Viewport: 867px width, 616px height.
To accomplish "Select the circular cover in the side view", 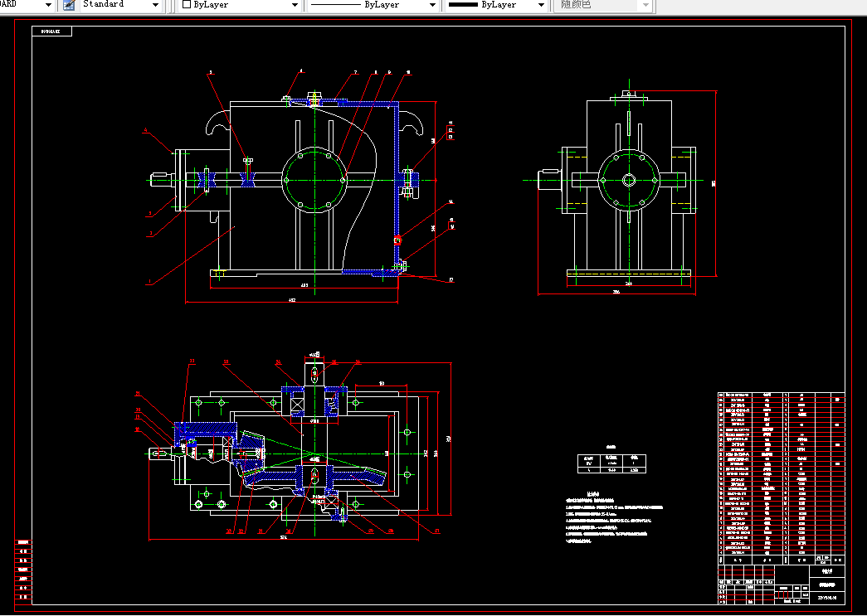I will [x=629, y=180].
